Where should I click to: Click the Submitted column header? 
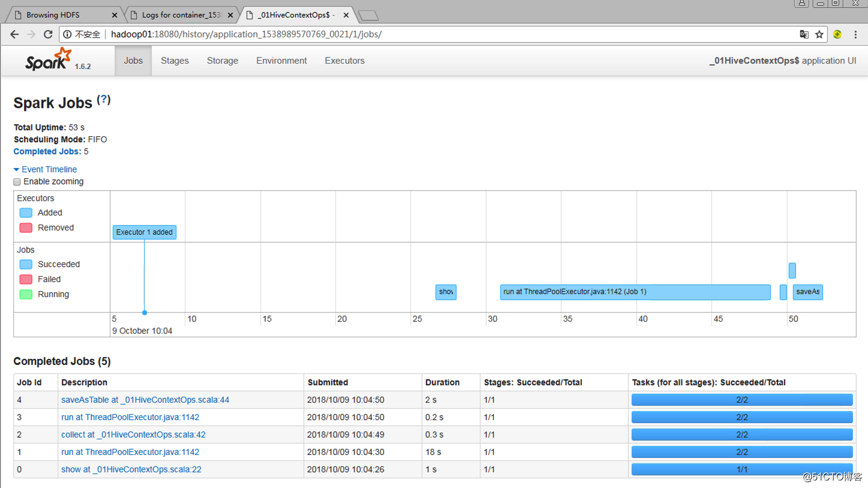pyautogui.click(x=363, y=382)
